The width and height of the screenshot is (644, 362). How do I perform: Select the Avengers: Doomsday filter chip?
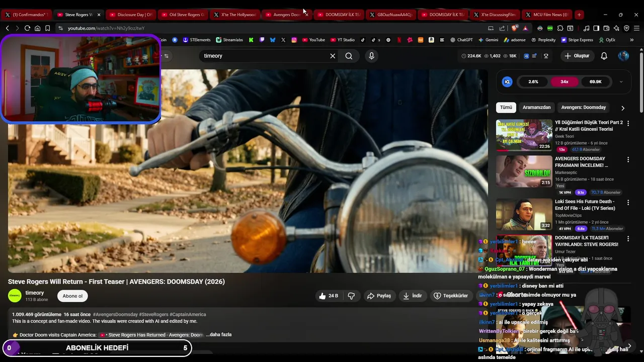583,107
